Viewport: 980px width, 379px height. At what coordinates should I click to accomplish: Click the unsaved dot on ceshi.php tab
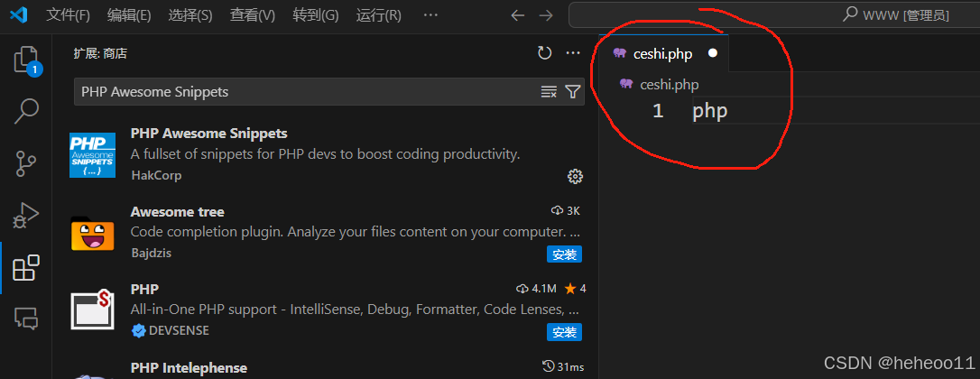[713, 53]
